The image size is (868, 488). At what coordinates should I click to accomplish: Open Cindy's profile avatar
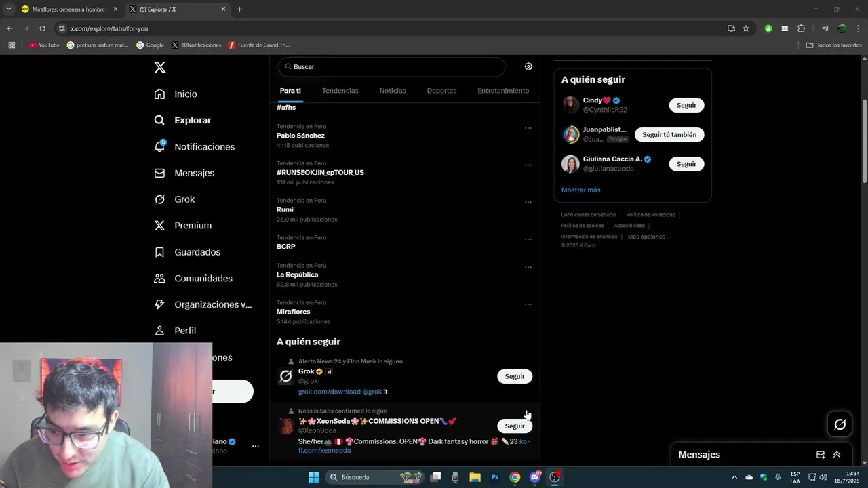(571, 105)
